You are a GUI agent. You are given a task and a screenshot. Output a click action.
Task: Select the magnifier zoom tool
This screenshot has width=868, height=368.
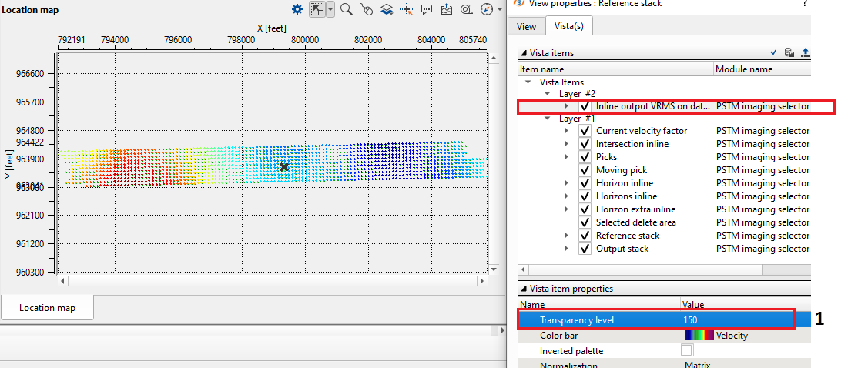click(x=347, y=9)
